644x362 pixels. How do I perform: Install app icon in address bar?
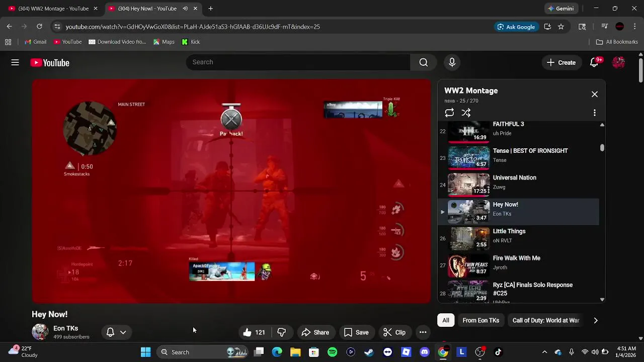click(547, 27)
